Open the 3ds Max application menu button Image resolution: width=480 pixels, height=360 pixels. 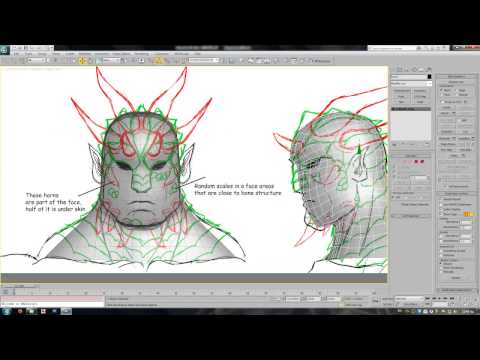coord(4,50)
